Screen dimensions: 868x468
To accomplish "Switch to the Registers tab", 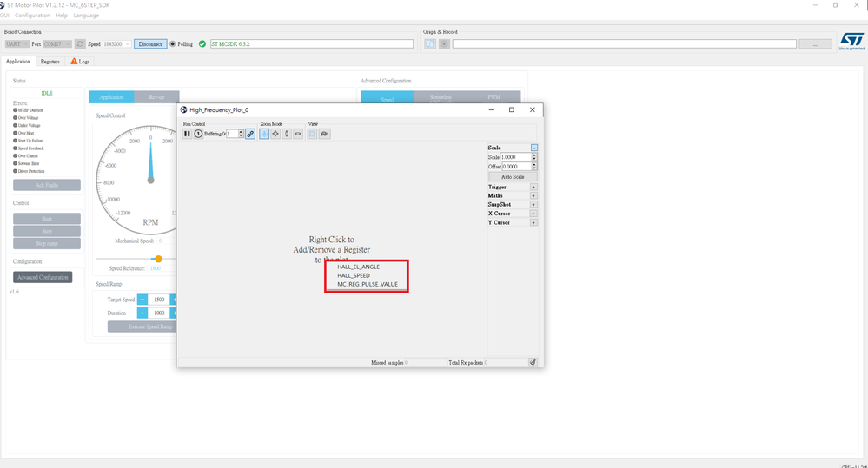I will (50, 62).
